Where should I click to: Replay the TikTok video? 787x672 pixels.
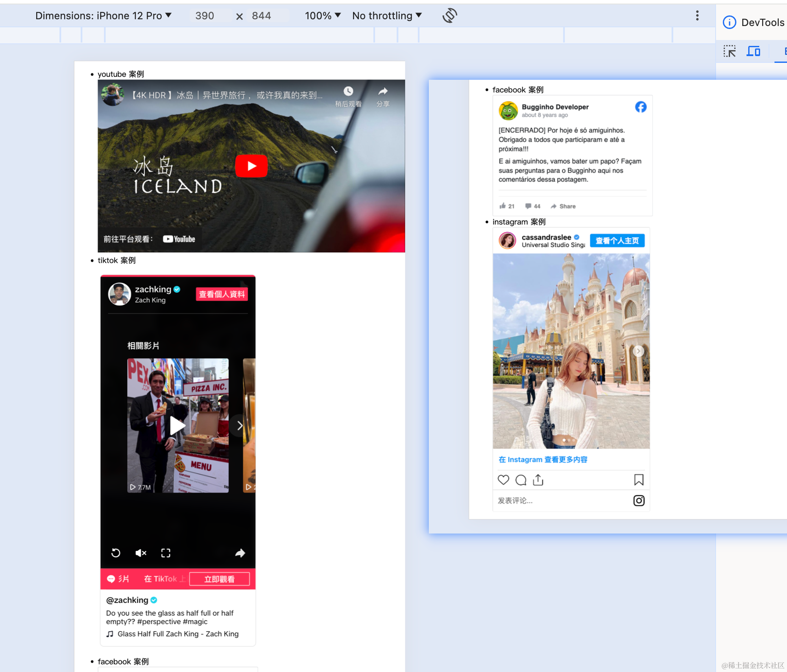click(116, 553)
